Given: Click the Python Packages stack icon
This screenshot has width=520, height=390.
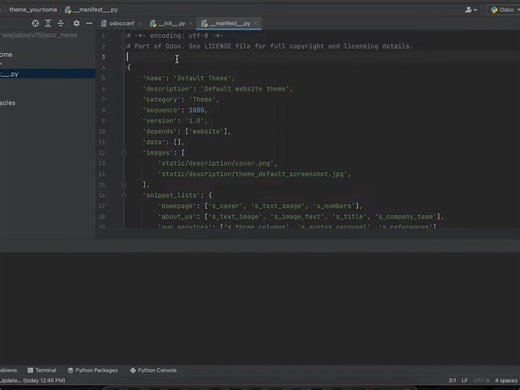Looking at the screenshot, I should pos(70,370).
